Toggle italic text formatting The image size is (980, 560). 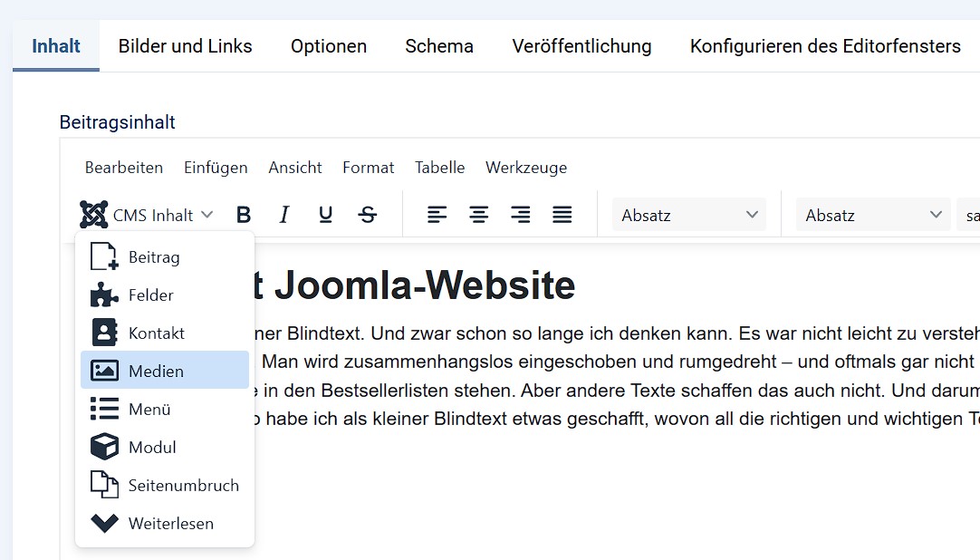click(284, 215)
